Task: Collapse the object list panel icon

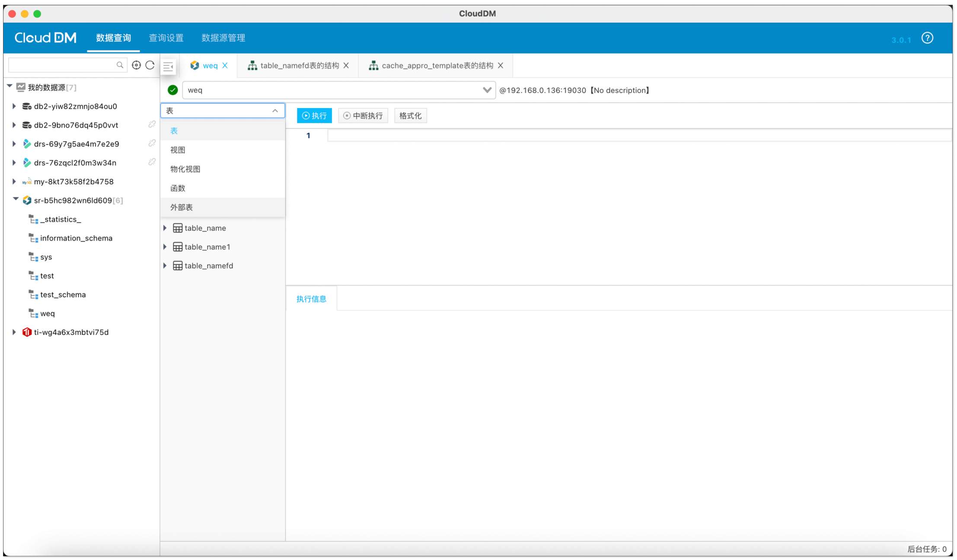Action: 168,66
